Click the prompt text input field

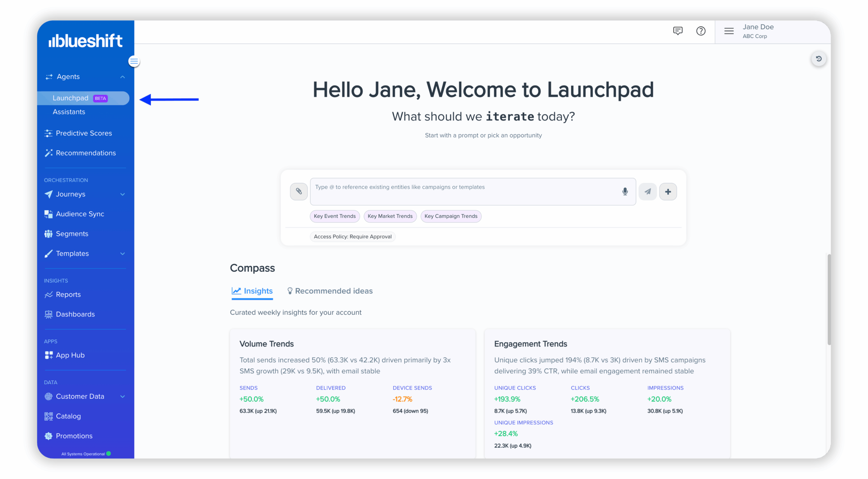pos(465,191)
